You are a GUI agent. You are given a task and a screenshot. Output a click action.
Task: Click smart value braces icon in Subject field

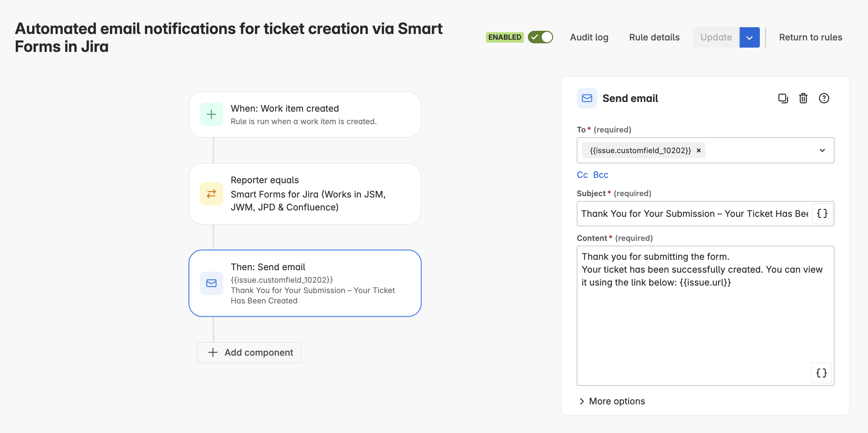[x=822, y=214]
